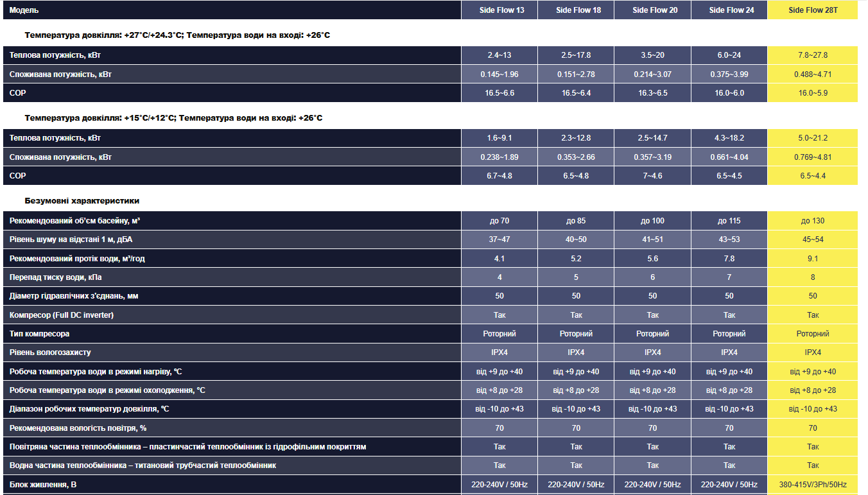This screenshot has width=868, height=495.
Task: Click the 'до 130' pool volume cell
Action: [x=812, y=221]
